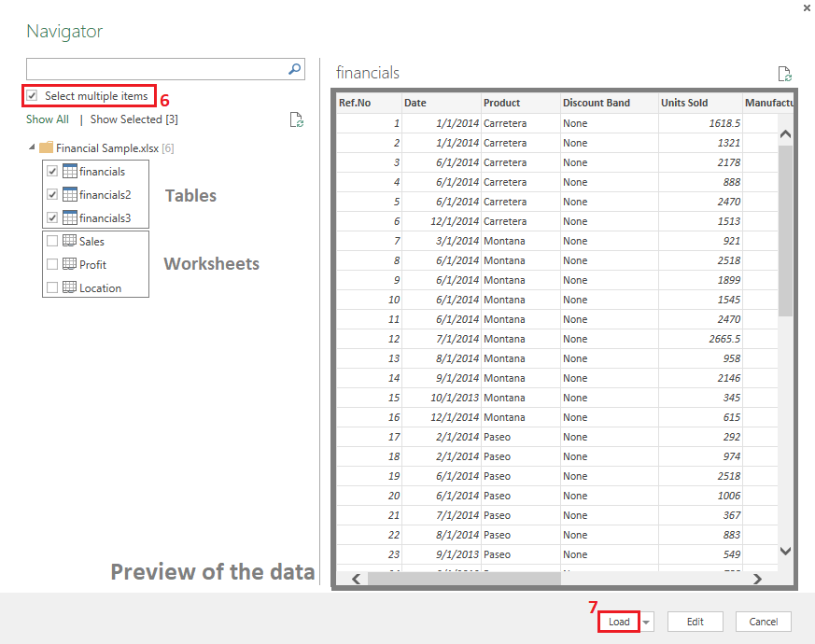Click the financials3 table icon
The width and height of the screenshot is (815, 644).
(69, 218)
